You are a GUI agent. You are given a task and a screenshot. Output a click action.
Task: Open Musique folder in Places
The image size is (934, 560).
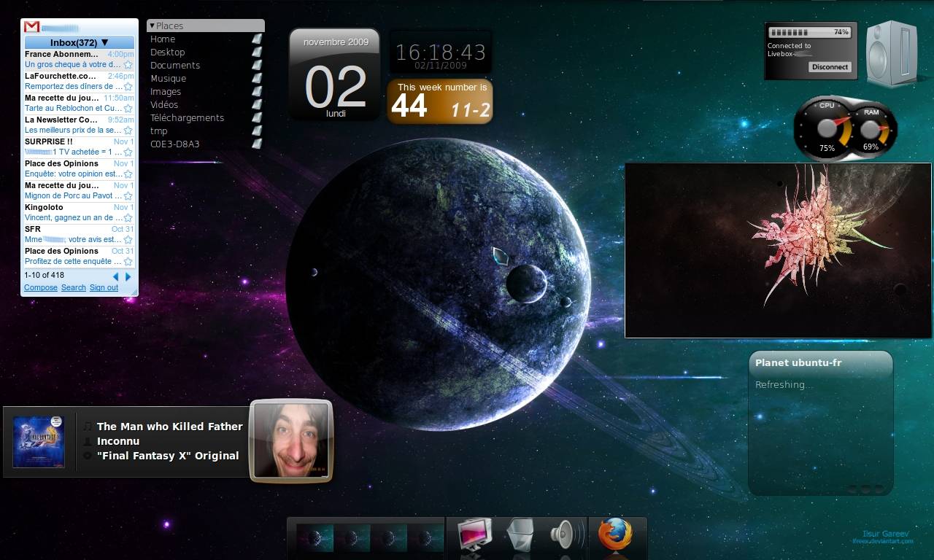click(x=169, y=78)
